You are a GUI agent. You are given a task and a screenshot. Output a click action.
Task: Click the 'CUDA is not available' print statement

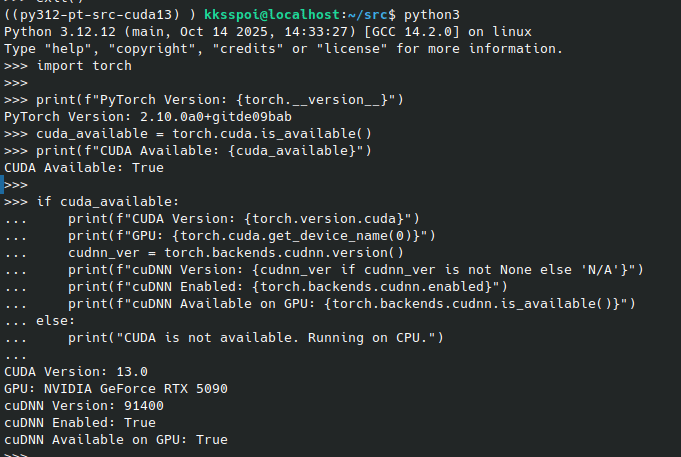pyautogui.click(x=255, y=337)
